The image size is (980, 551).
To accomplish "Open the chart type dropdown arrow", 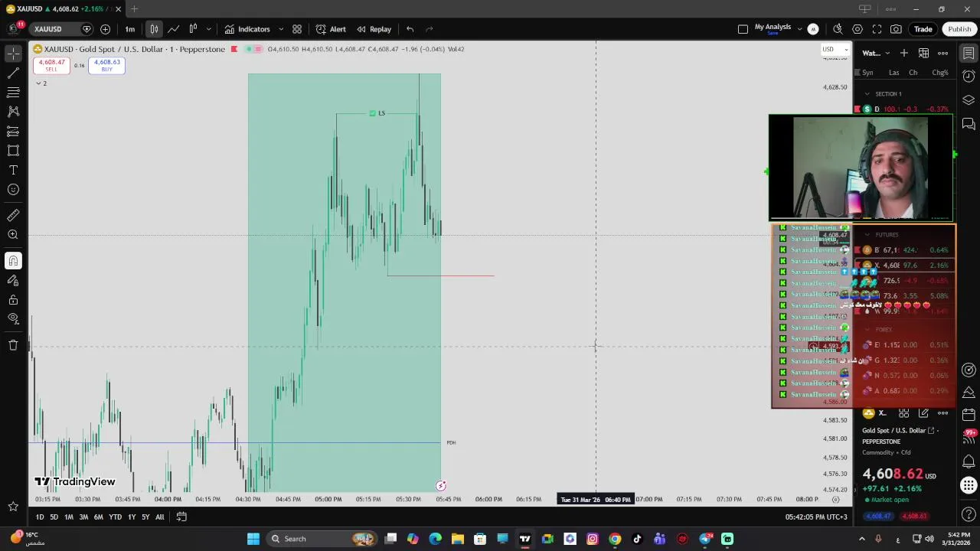I will tap(208, 29).
